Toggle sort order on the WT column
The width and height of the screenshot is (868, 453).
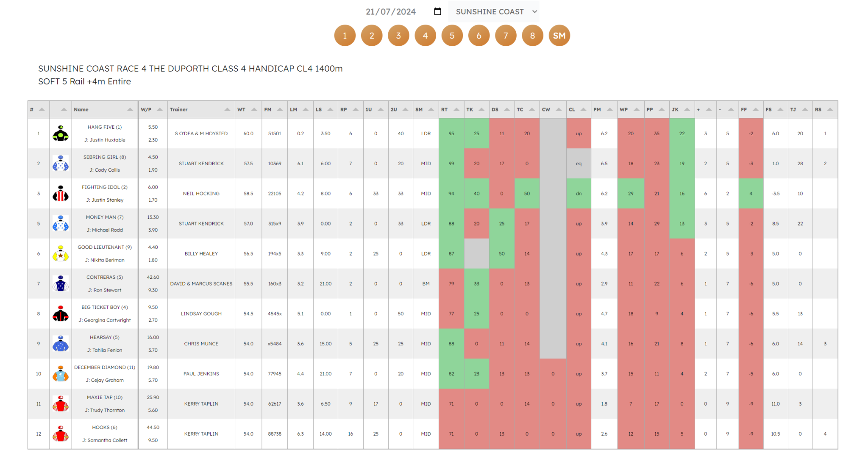(x=254, y=109)
